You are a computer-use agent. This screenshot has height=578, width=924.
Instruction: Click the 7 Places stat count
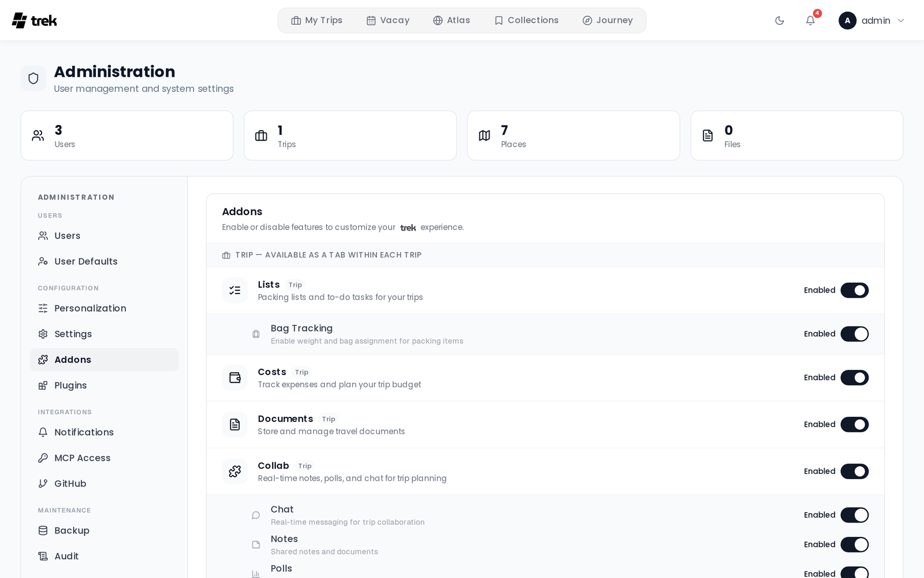[505, 130]
